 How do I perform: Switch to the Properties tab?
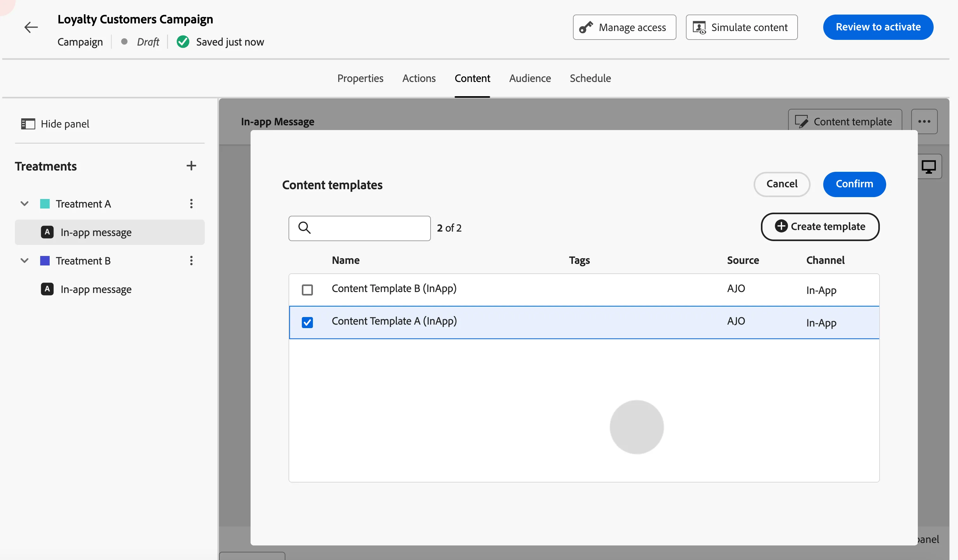pyautogui.click(x=360, y=78)
